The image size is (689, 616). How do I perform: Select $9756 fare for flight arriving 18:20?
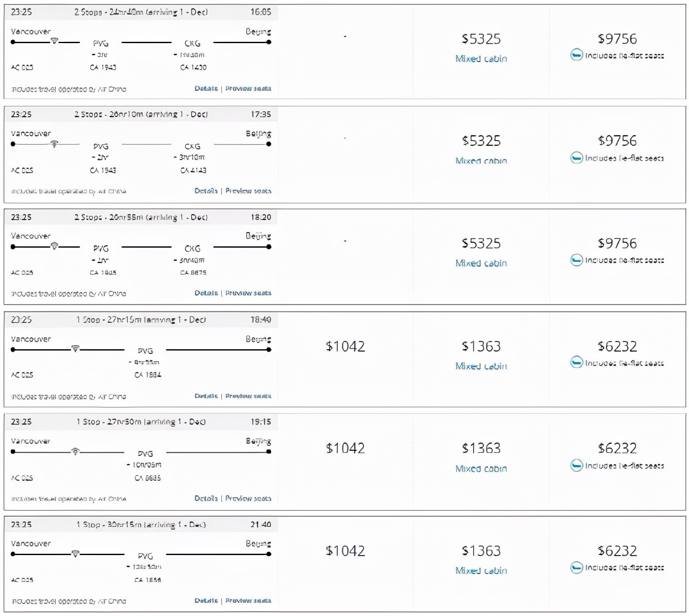pyautogui.click(x=617, y=243)
